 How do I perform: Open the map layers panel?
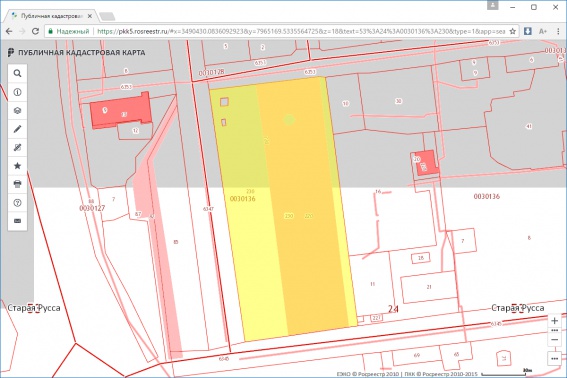coord(17,111)
